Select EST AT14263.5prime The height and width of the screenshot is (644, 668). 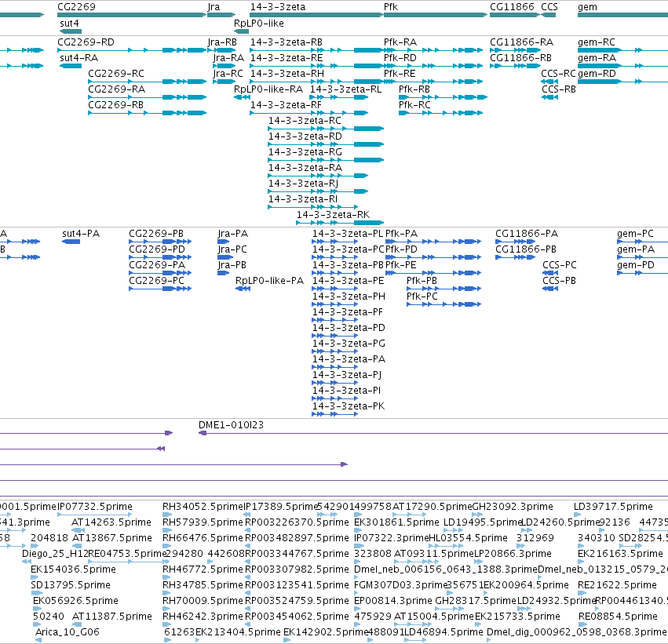[78, 530]
